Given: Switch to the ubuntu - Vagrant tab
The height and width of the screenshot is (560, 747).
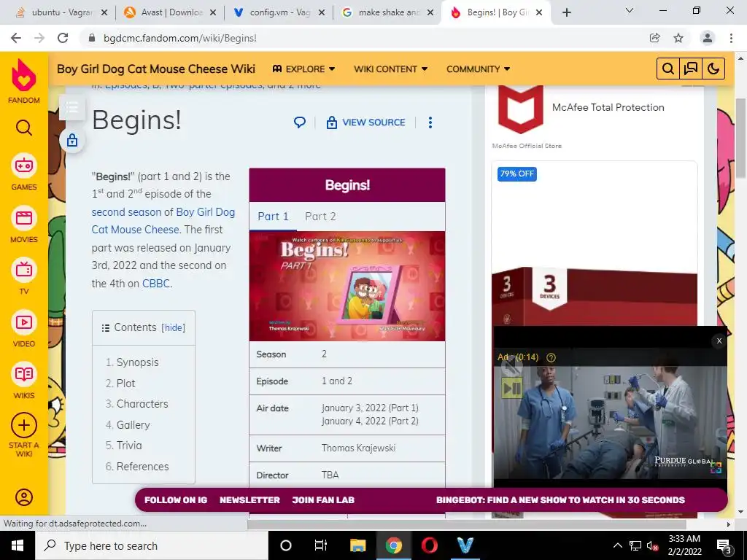Looking at the screenshot, I should tap(61, 12).
